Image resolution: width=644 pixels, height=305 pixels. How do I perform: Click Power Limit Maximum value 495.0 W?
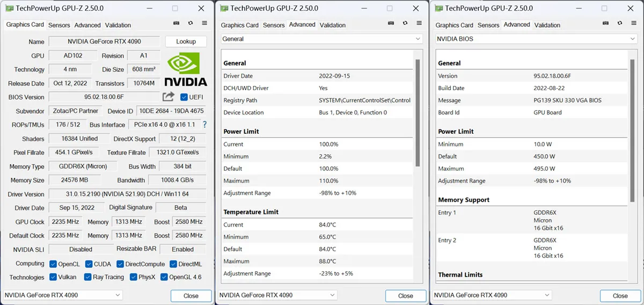[544, 169]
